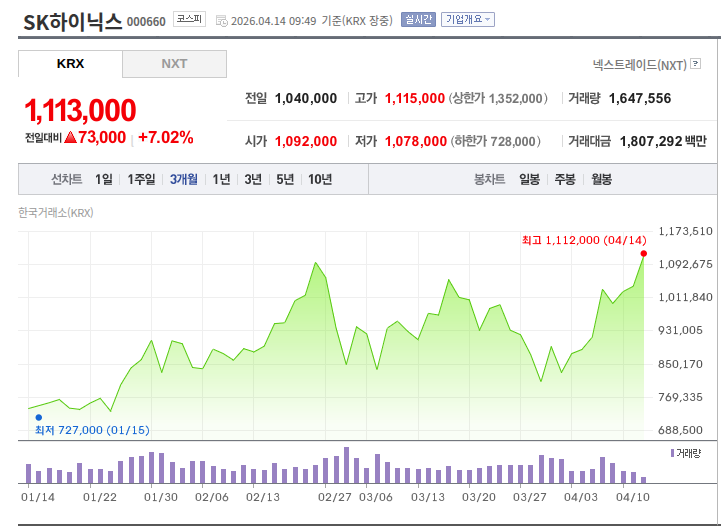This screenshot has height=526, width=721.
Task: Click the 시가 value 1,092,000
Action: [306, 141]
